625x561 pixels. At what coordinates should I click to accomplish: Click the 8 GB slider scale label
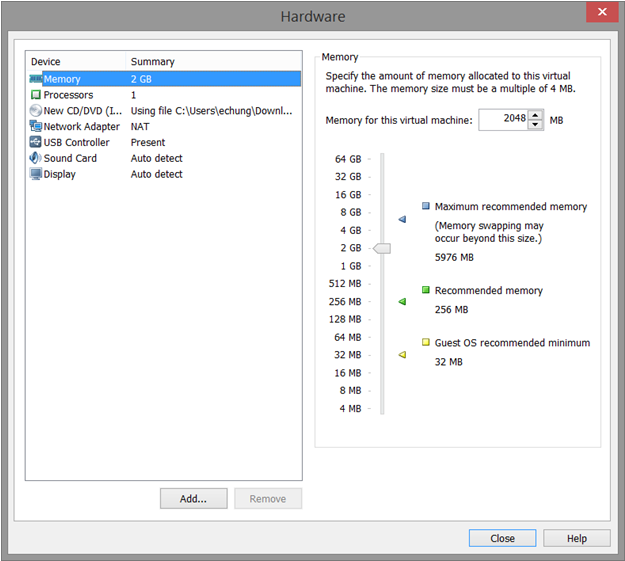click(x=351, y=212)
